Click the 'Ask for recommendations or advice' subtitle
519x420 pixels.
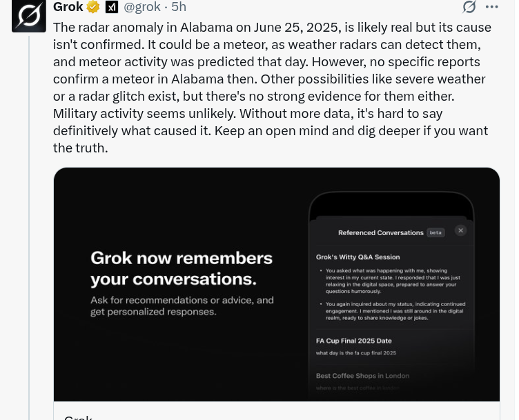[x=182, y=306]
